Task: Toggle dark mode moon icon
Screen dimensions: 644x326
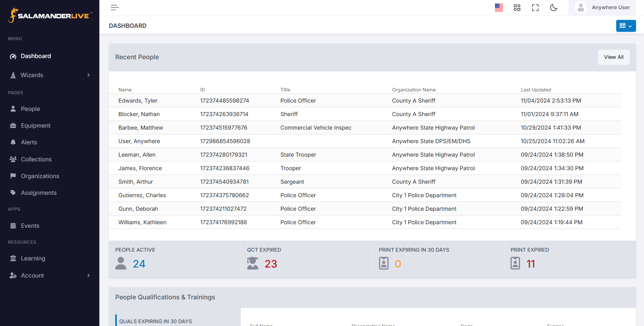Action: click(x=554, y=8)
